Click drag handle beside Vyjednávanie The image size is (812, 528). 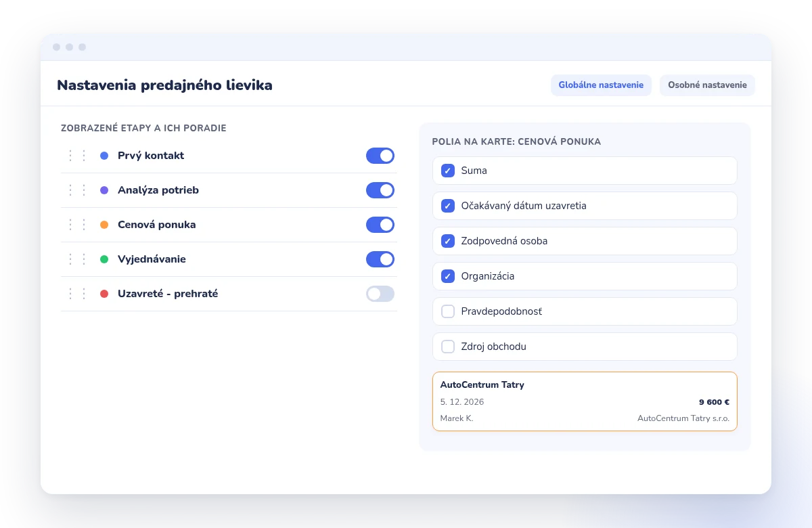pos(77,259)
